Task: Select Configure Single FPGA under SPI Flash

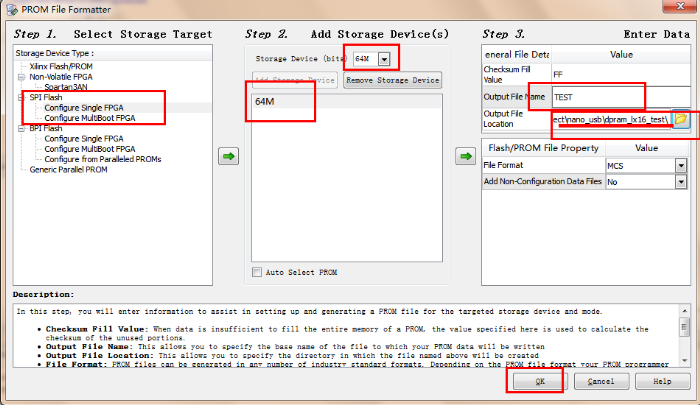Action: click(88, 108)
